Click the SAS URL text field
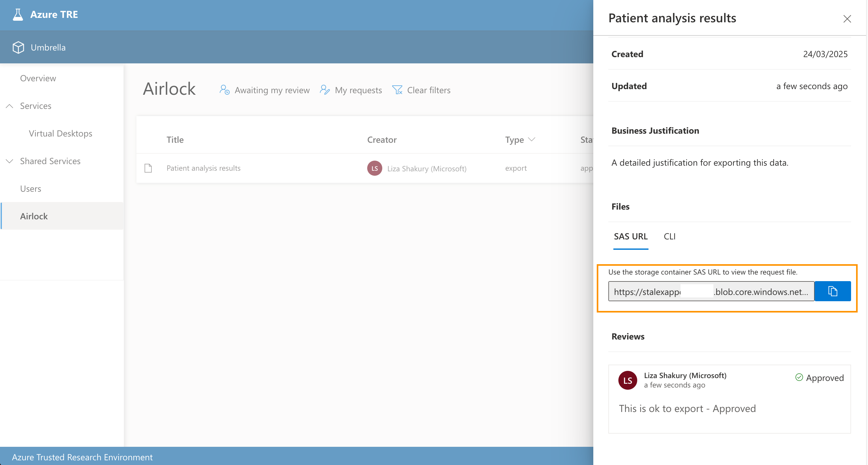 pyautogui.click(x=711, y=291)
